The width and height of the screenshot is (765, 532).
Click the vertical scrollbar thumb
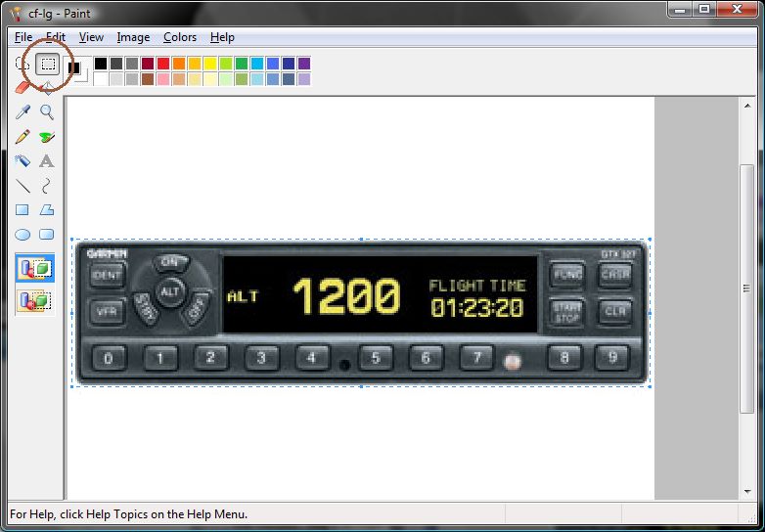[747, 288]
